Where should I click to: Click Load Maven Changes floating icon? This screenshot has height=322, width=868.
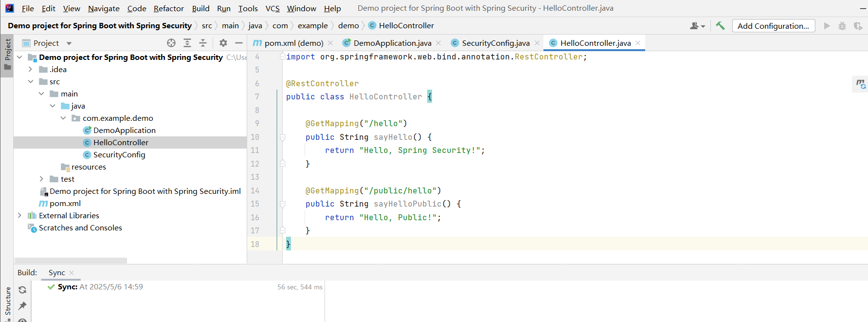[x=861, y=84]
